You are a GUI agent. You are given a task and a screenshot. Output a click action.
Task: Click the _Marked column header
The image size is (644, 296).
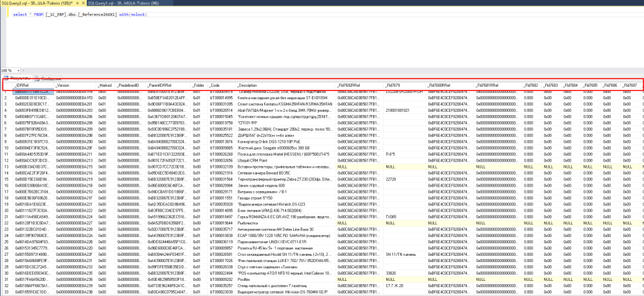104,85
